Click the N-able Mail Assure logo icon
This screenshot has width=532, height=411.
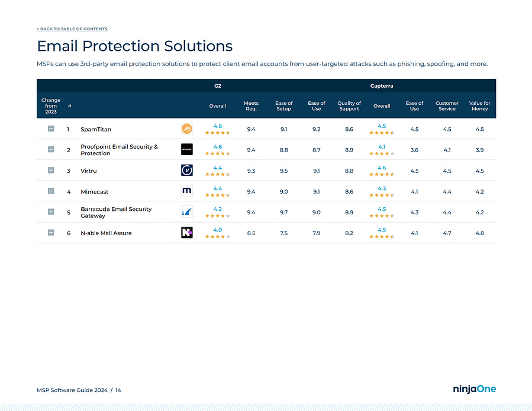pos(186,233)
